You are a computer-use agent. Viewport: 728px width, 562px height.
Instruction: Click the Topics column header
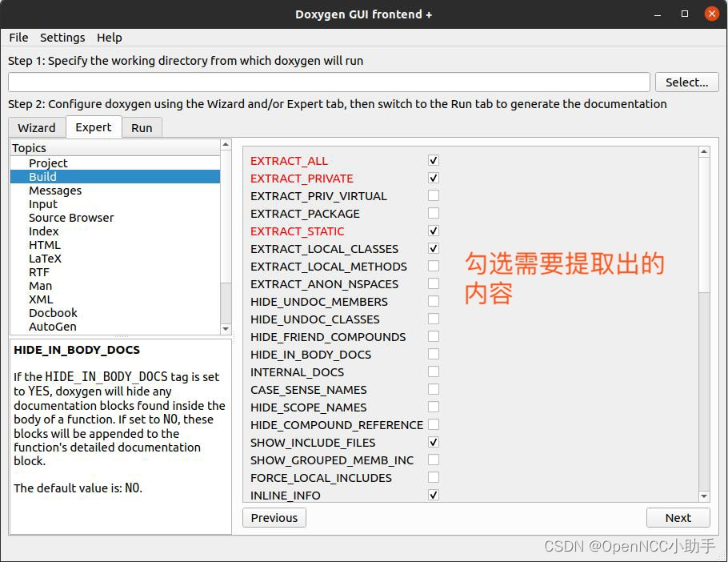point(115,147)
